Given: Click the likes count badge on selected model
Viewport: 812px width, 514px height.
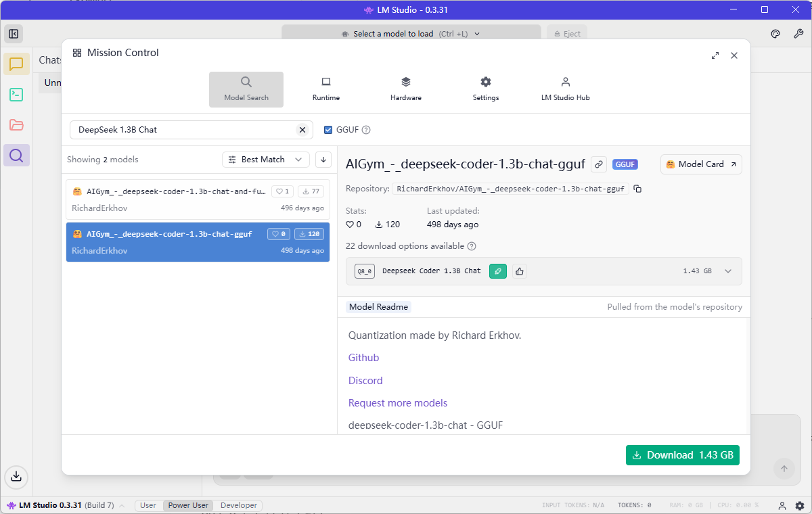Looking at the screenshot, I should 279,234.
